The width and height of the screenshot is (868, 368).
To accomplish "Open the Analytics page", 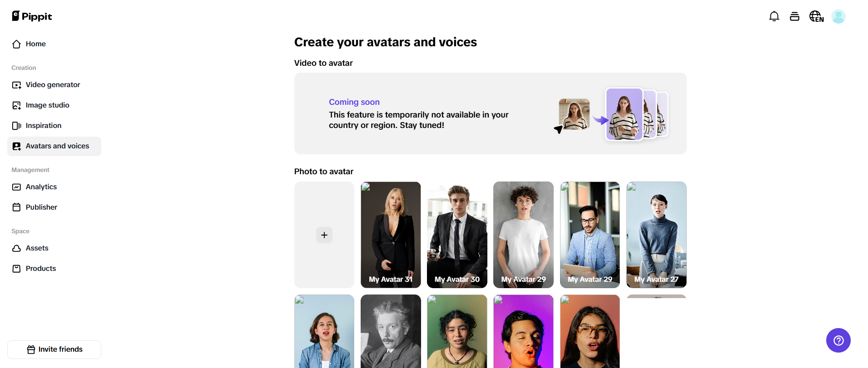I will pyautogui.click(x=41, y=187).
